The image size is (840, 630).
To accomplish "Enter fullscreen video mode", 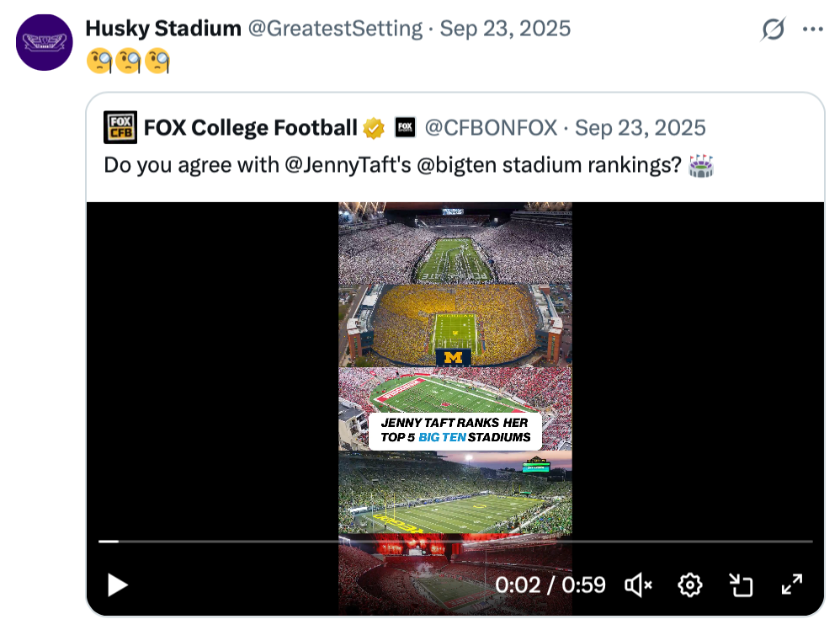I will coord(791,585).
